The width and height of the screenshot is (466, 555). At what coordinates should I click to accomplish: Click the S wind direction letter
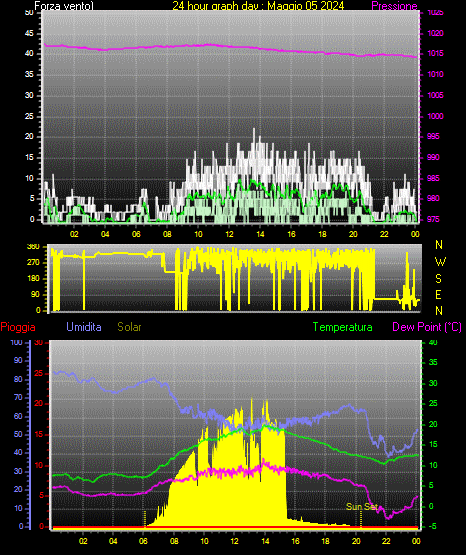click(438, 279)
